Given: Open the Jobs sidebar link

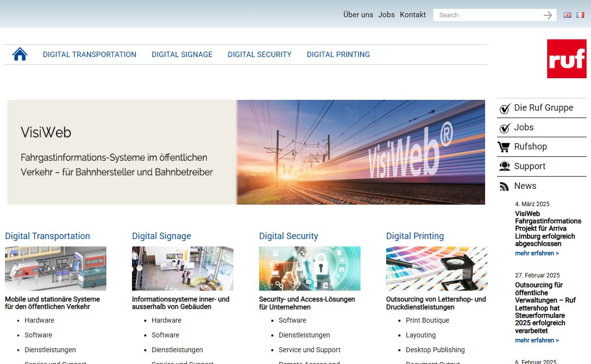Looking at the screenshot, I should [x=524, y=127].
